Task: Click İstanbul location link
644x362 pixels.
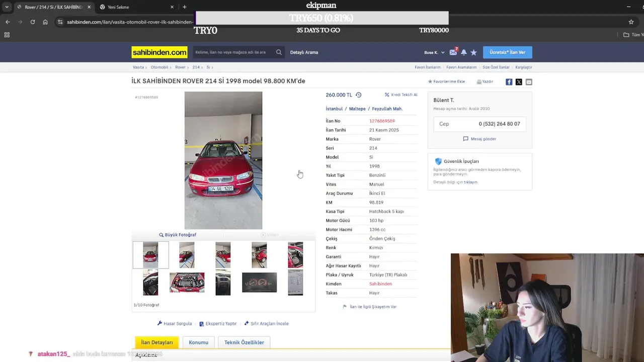Action: (334, 109)
